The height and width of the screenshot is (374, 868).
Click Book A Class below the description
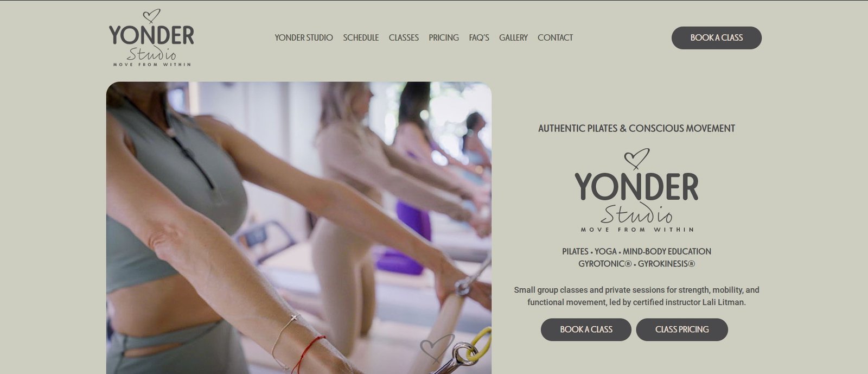point(586,329)
